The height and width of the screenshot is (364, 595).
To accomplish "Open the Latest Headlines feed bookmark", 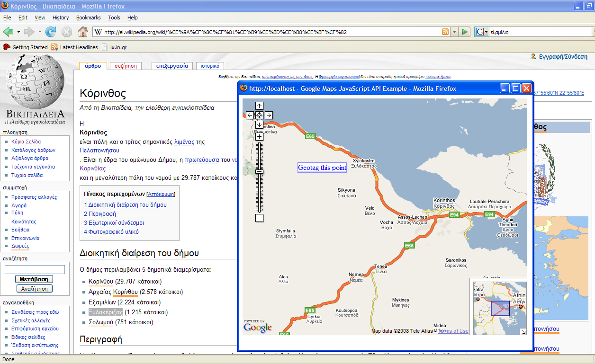I will (74, 47).
